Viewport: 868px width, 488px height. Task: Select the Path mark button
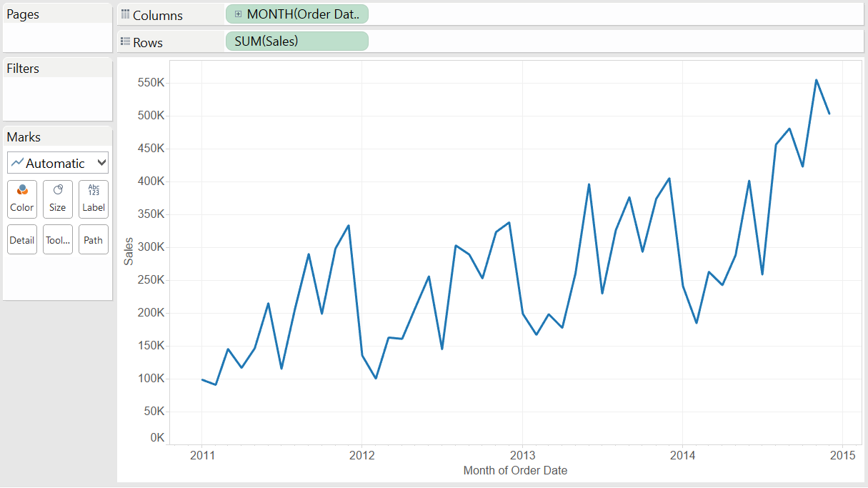tap(93, 239)
